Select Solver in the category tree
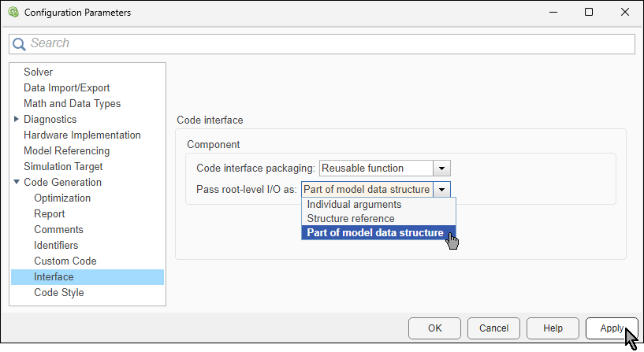This screenshot has width=644, height=352. click(x=38, y=72)
